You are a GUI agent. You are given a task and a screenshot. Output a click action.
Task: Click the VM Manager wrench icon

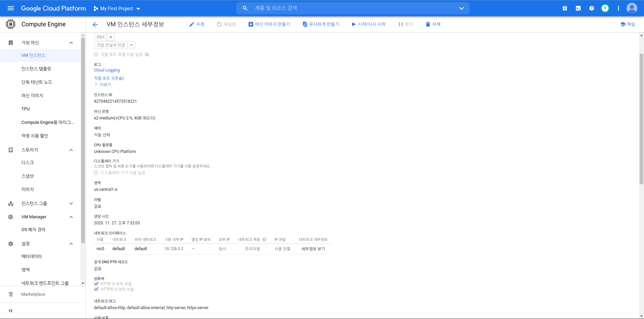[x=11, y=217]
